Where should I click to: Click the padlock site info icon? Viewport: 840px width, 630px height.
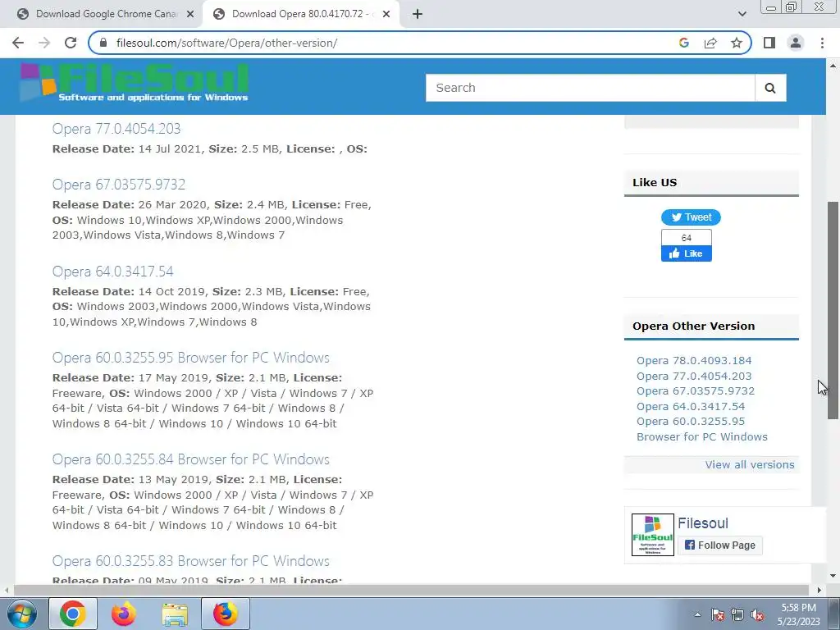coord(104,43)
